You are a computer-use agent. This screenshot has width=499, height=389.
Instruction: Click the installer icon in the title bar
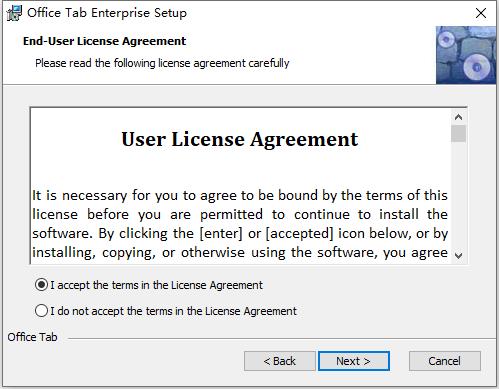[14, 13]
